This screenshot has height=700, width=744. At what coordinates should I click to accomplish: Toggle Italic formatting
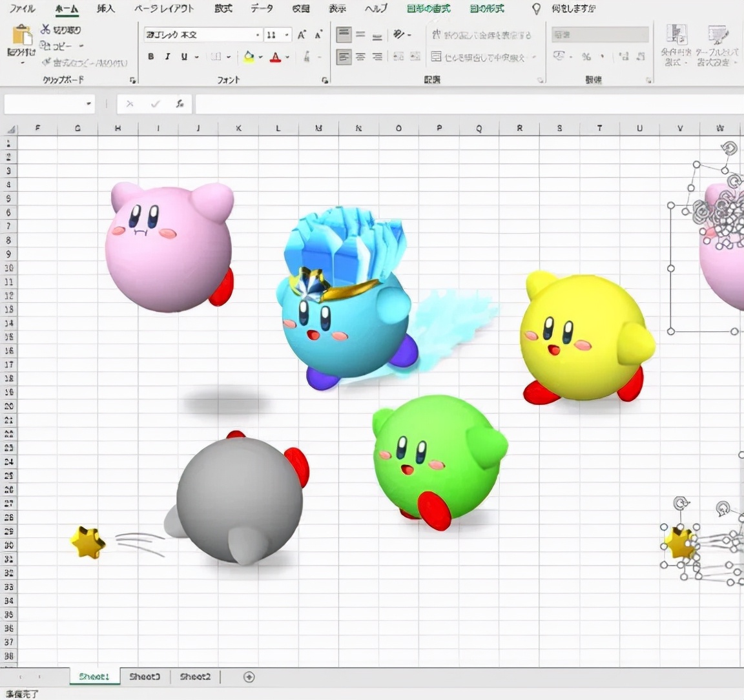coord(167,57)
